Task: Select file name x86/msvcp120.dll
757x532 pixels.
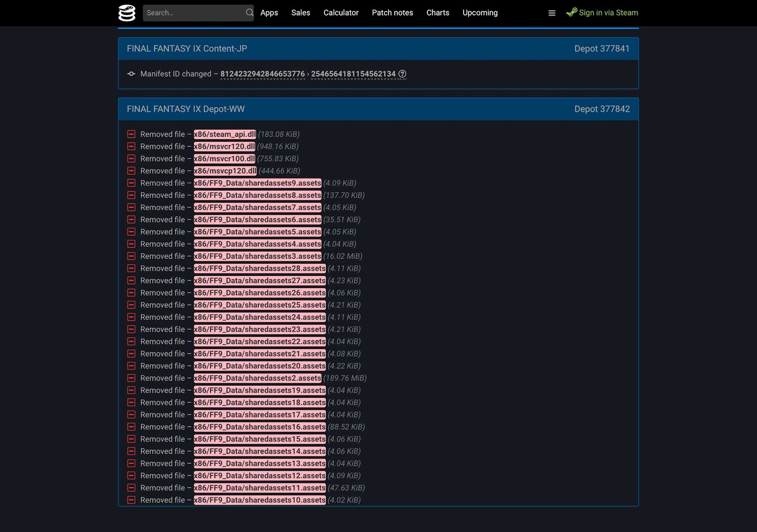Action: click(x=225, y=171)
